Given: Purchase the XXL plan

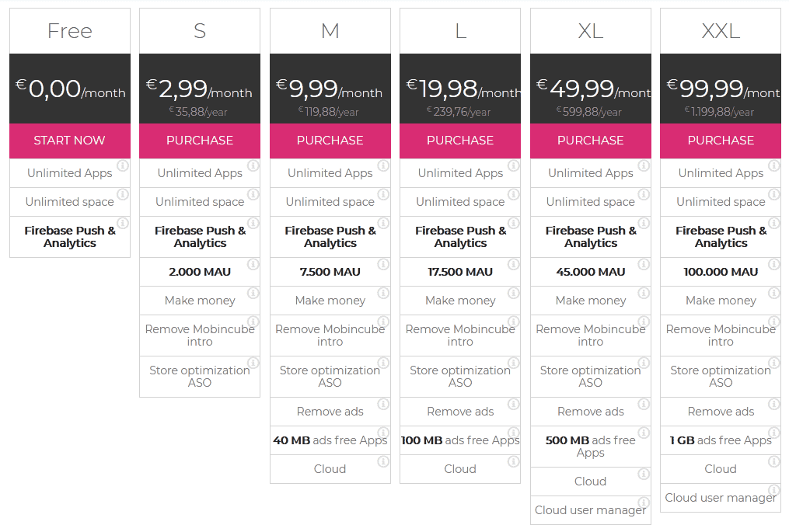Looking at the screenshot, I should coord(721,141).
